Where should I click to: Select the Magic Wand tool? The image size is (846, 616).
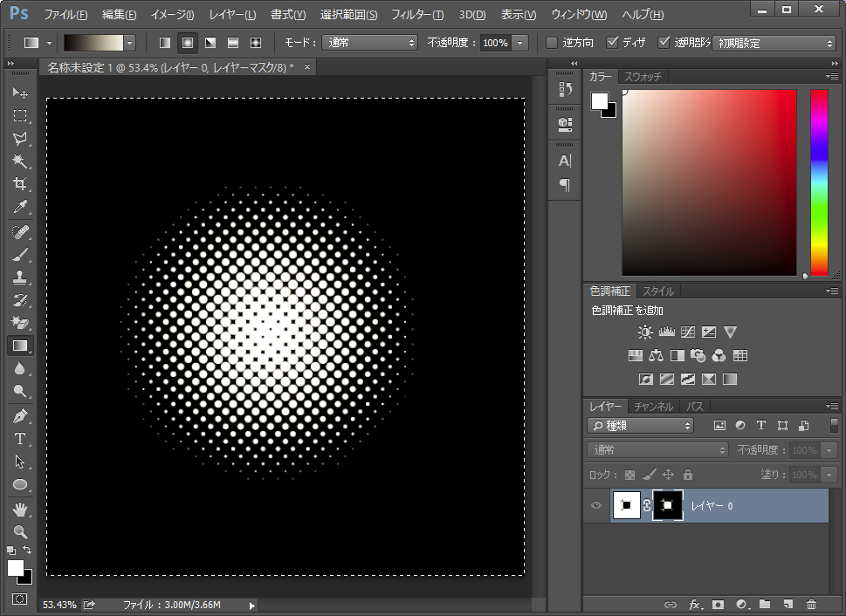19,161
